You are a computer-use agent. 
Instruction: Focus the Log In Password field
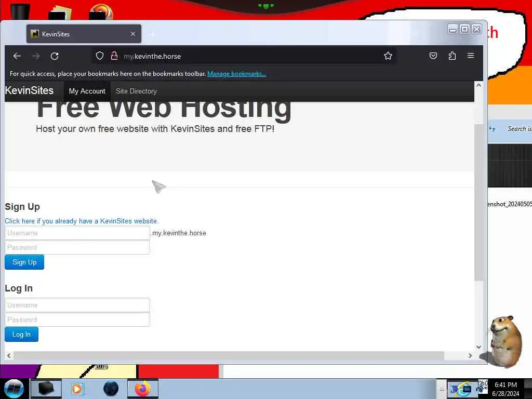(x=77, y=320)
